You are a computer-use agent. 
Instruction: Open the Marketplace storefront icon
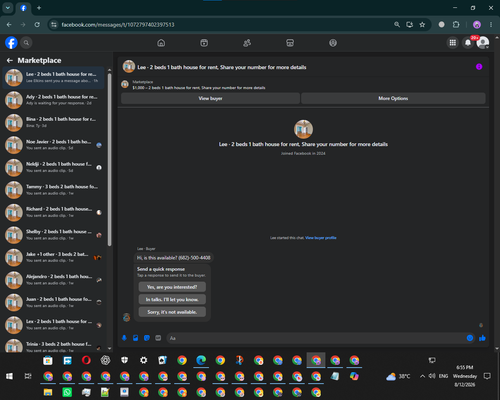pos(290,43)
